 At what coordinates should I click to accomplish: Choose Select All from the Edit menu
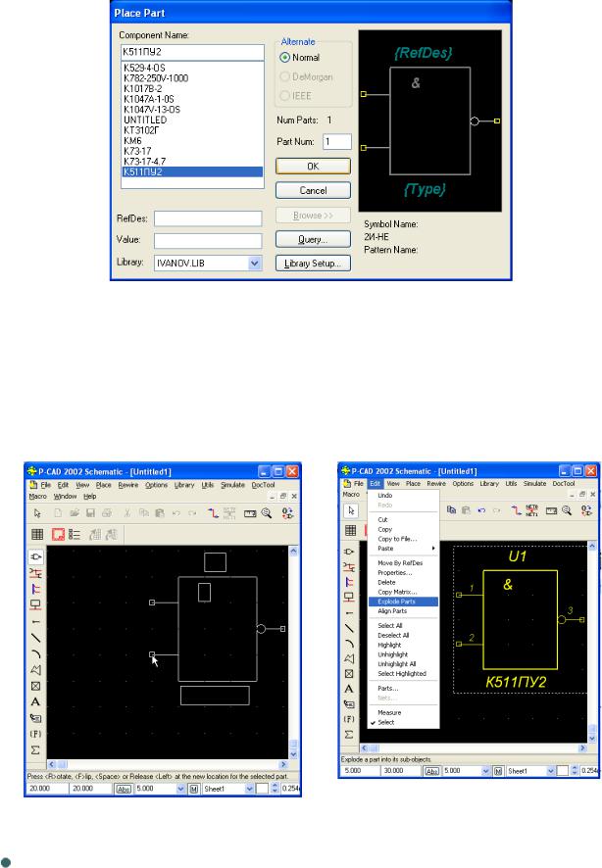(x=403, y=626)
